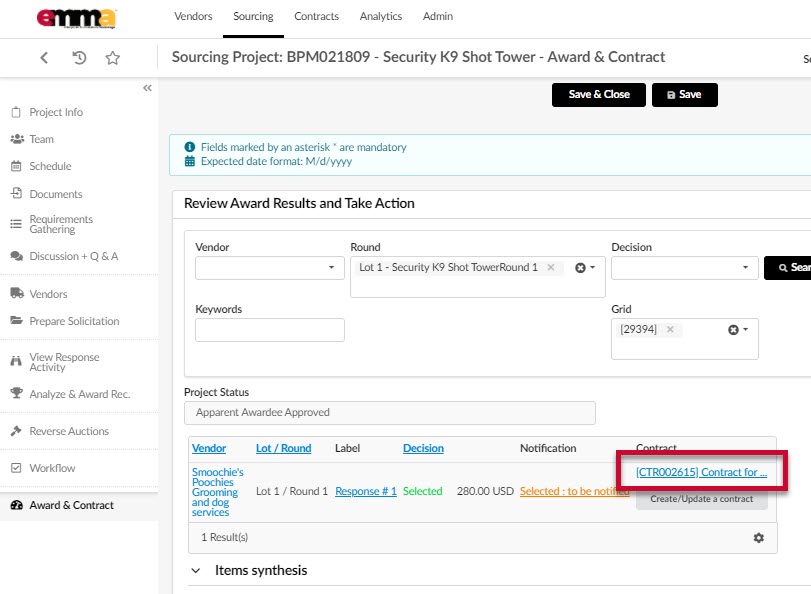
Task: Click the Save & Close button
Action: click(598, 95)
